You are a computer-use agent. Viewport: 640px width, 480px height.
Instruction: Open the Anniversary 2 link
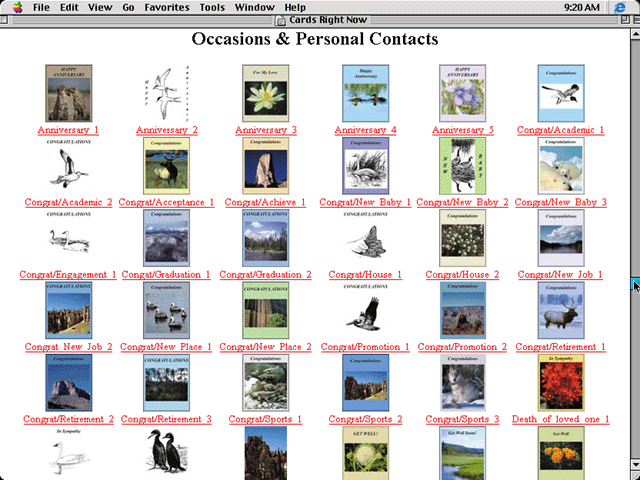click(167, 130)
